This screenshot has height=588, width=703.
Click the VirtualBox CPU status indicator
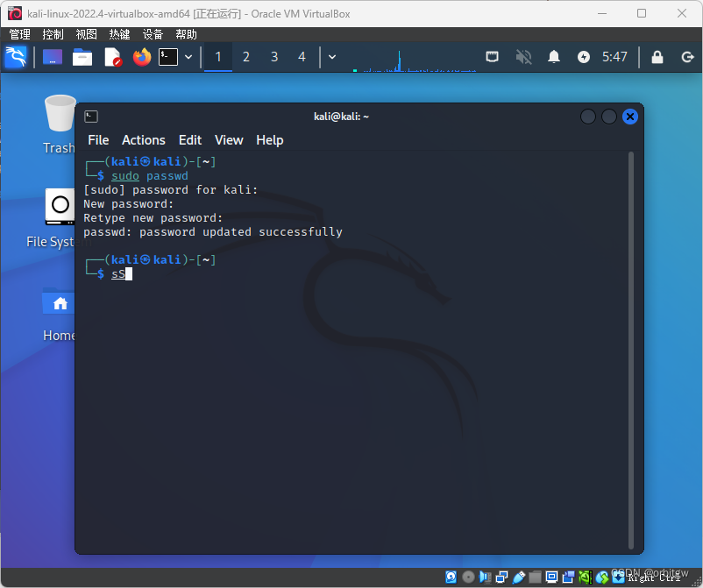585,577
